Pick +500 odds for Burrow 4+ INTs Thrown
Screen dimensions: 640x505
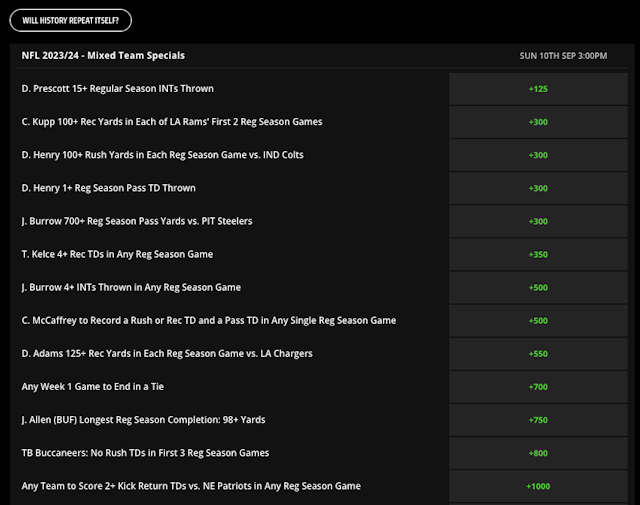[538, 287]
